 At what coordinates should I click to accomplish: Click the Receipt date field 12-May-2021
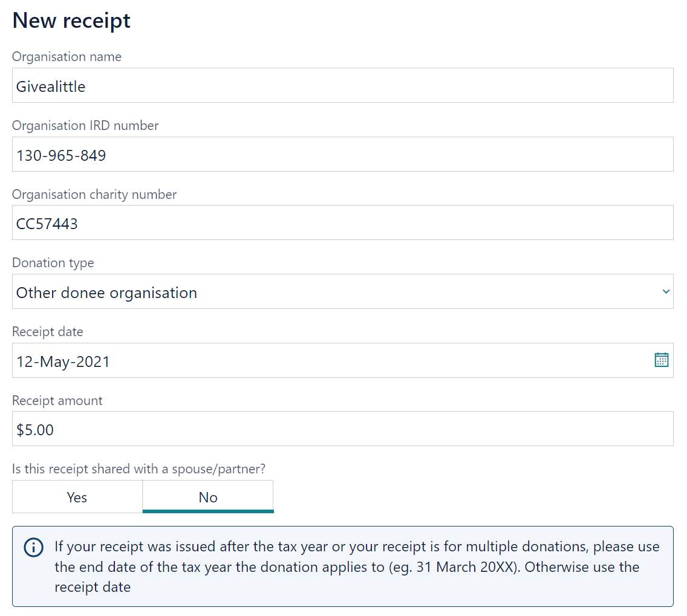343,360
